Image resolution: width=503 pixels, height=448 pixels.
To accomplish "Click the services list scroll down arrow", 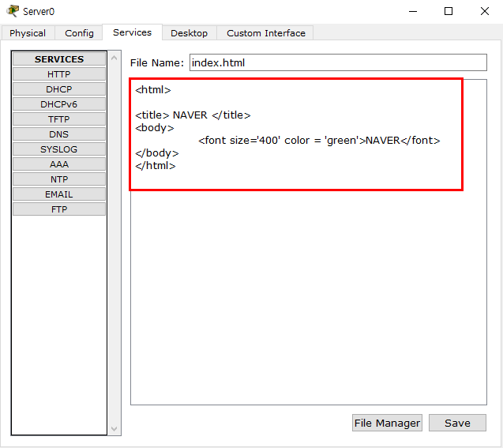I will 114,428.
